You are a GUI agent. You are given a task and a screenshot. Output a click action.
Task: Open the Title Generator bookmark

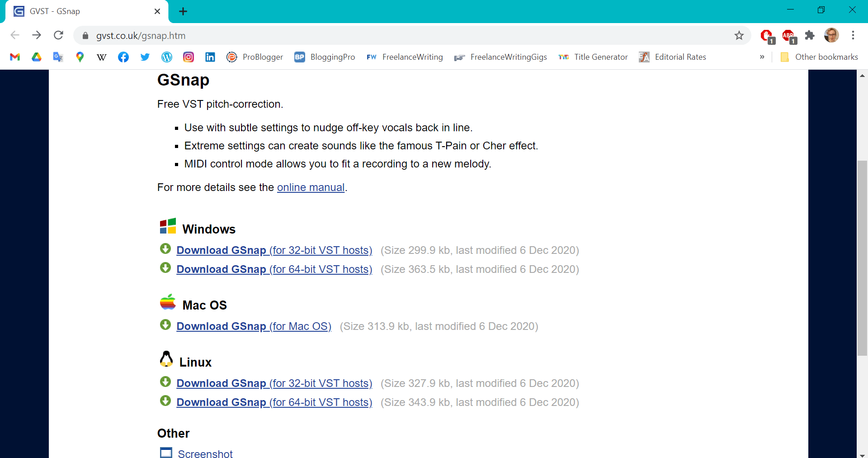[x=593, y=57]
